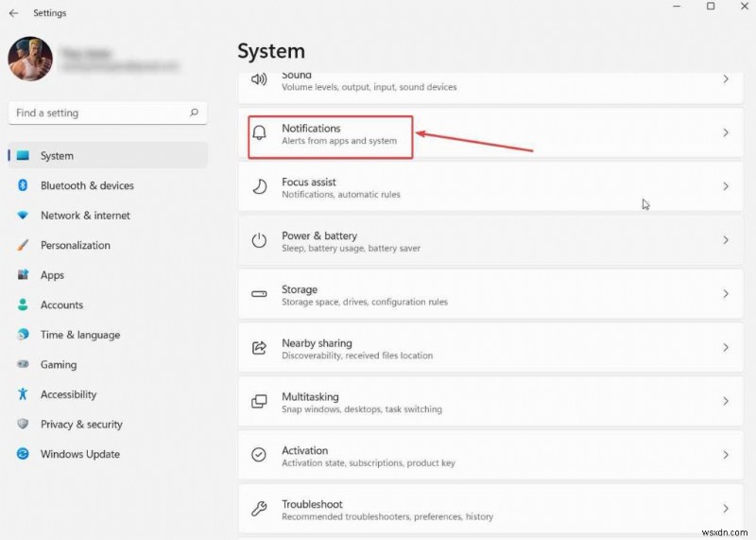This screenshot has width=756, height=540.
Task: Open Storage title text
Action: click(x=300, y=289)
